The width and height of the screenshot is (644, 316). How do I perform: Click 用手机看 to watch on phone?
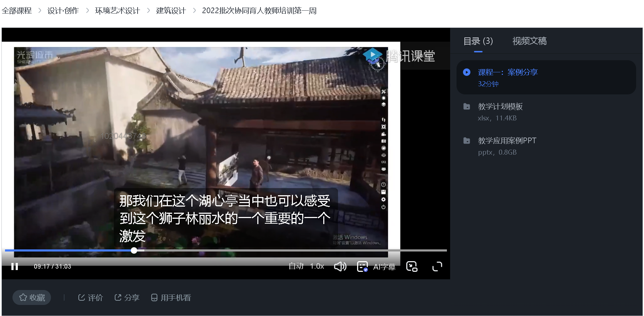coord(171,297)
